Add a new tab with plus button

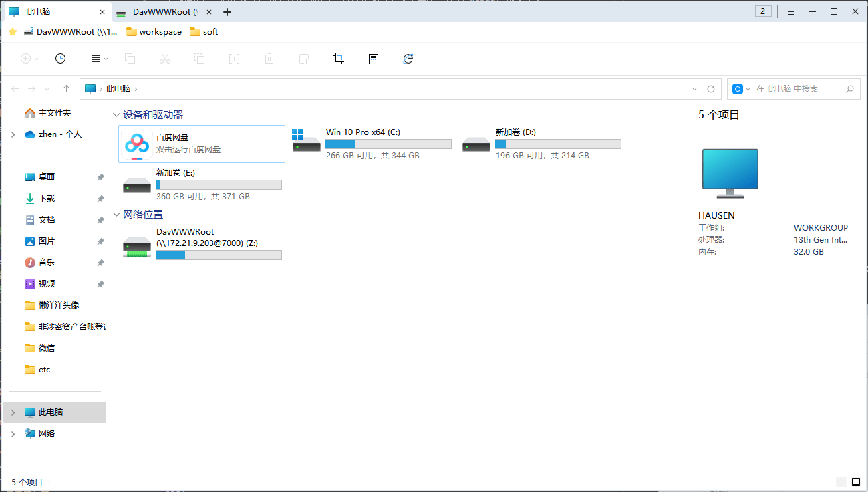[x=227, y=12]
